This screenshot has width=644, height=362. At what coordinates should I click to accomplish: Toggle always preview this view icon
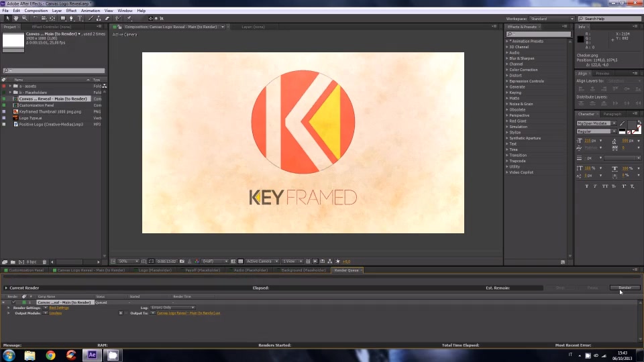coord(113,261)
